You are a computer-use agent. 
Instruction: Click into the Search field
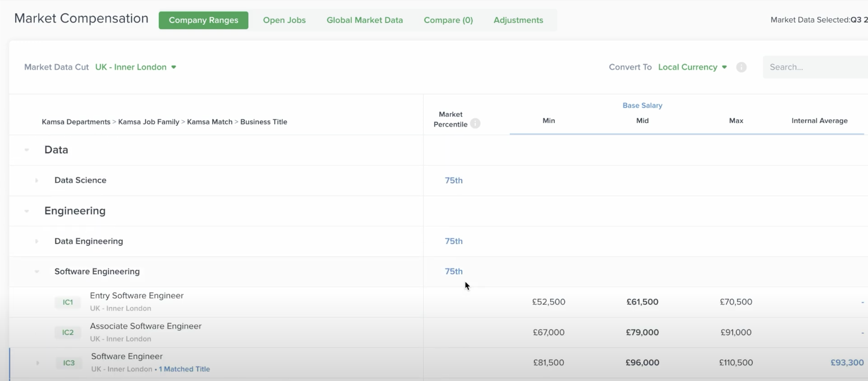816,67
